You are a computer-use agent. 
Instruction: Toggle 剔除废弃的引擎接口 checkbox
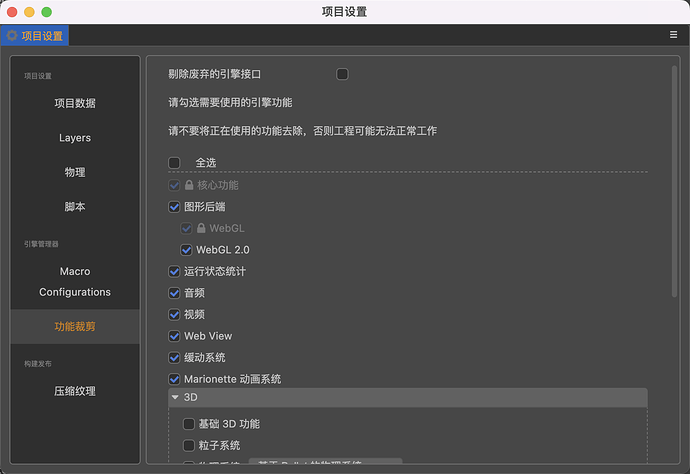pos(342,74)
